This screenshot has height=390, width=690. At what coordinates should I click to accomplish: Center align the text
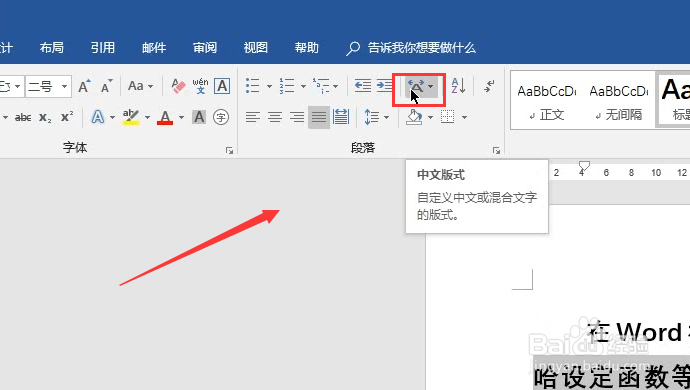(275, 118)
